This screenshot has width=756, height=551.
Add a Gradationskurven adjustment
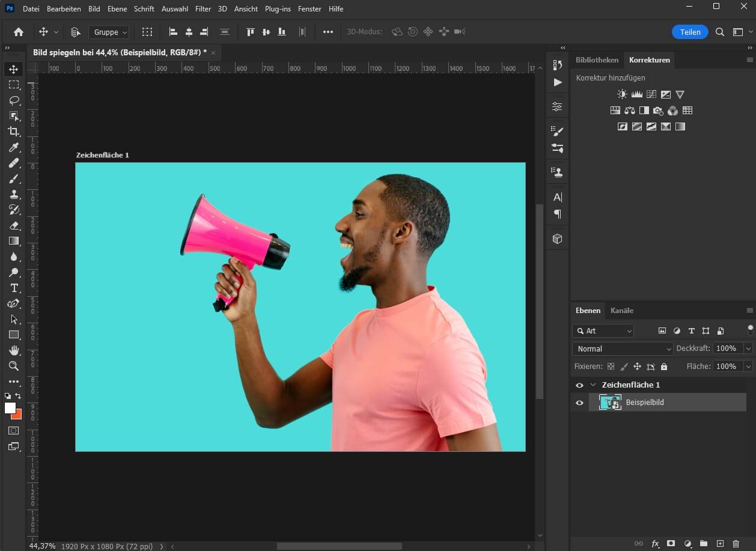point(651,94)
